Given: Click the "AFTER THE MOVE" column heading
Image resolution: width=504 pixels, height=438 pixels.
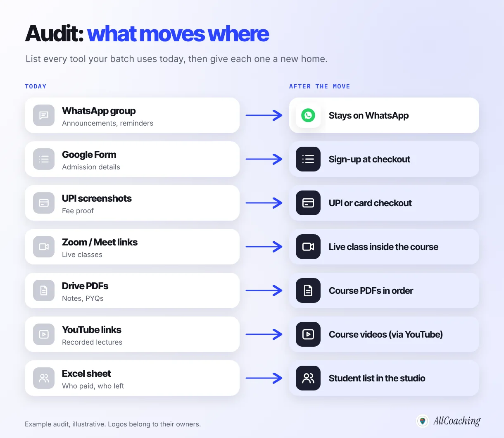Looking at the screenshot, I should pos(319,86).
